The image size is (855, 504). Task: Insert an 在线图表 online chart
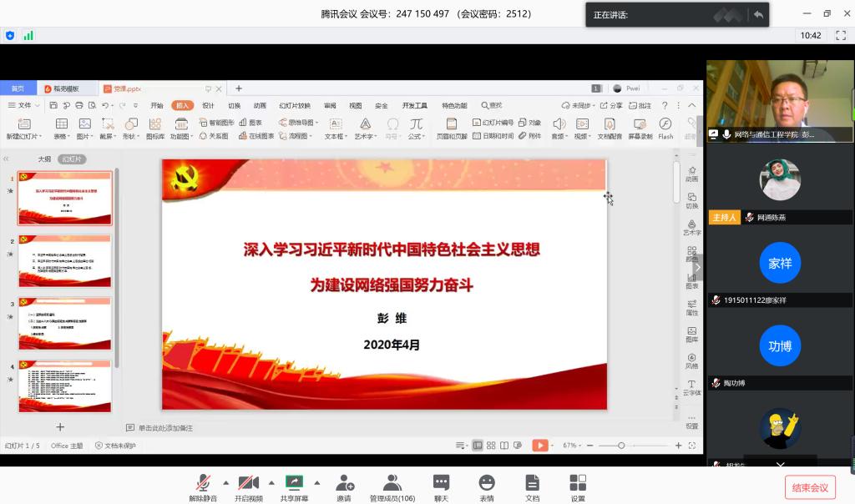(x=256, y=136)
